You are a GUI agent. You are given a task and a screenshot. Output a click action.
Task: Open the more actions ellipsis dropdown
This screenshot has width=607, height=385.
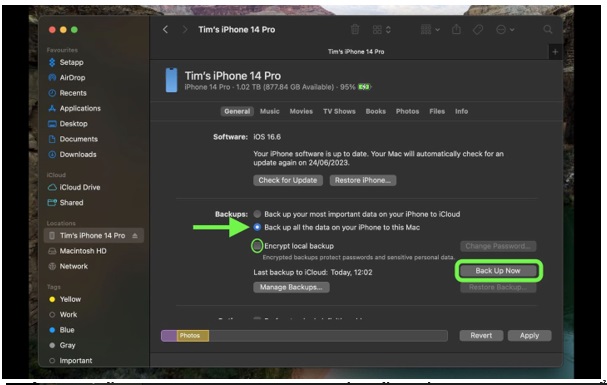505,29
